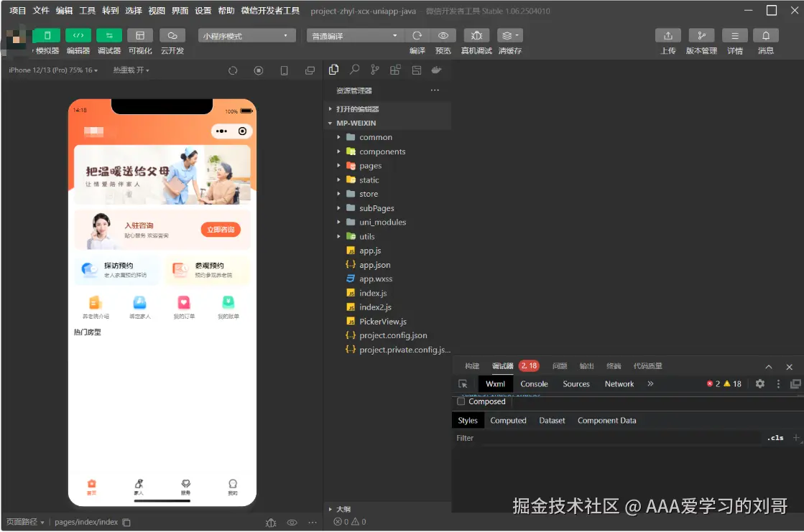The height and width of the screenshot is (532, 804).
Task: Open the mini program mode dropdown
Action: [246, 36]
